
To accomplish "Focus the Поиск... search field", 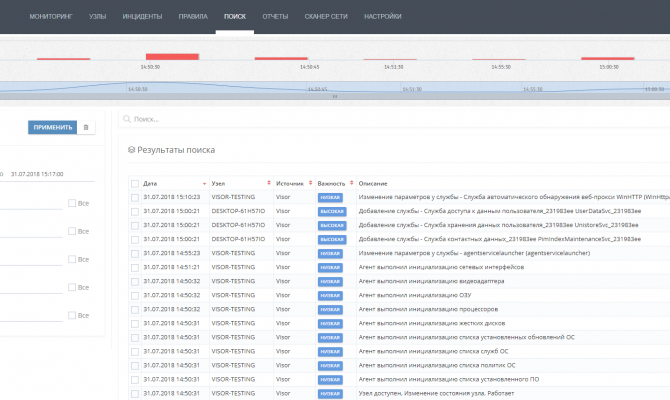I will coord(393,119).
